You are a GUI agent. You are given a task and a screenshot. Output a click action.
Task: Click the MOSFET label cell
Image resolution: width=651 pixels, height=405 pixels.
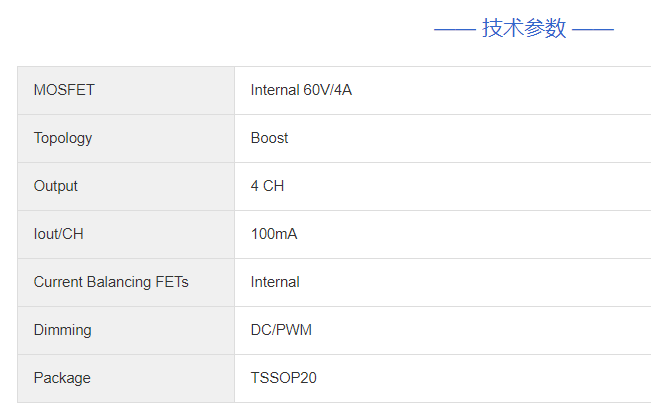click(64, 90)
